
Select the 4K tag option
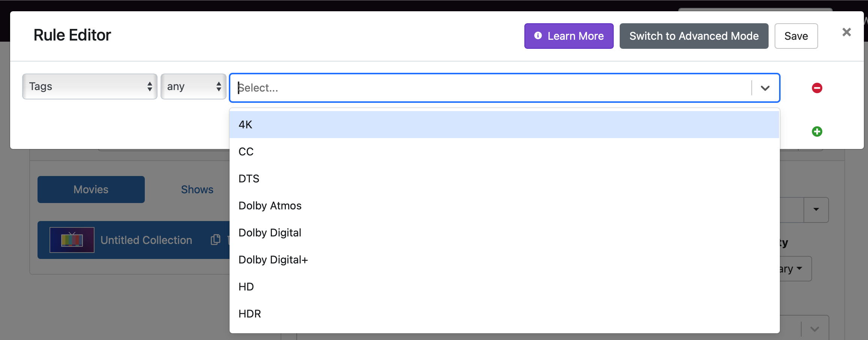point(246,125)
